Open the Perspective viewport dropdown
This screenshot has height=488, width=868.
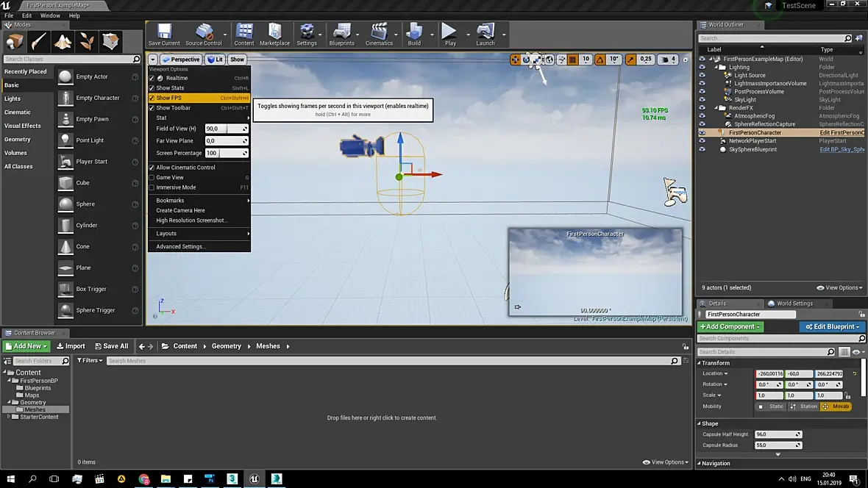pos(181,60)
